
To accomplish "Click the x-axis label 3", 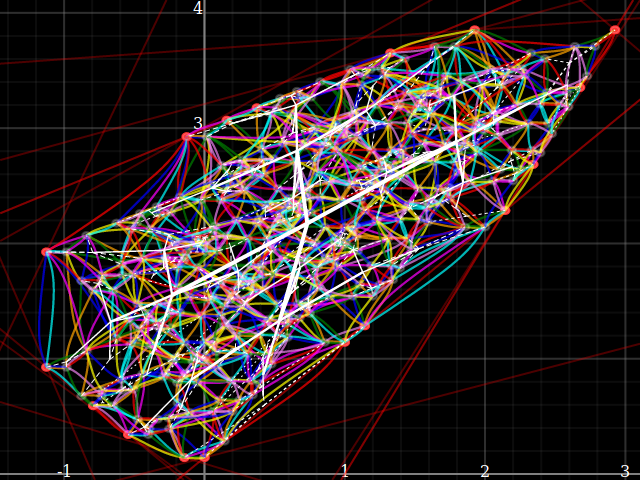I will pyautogui.click(x=625, y=471).
